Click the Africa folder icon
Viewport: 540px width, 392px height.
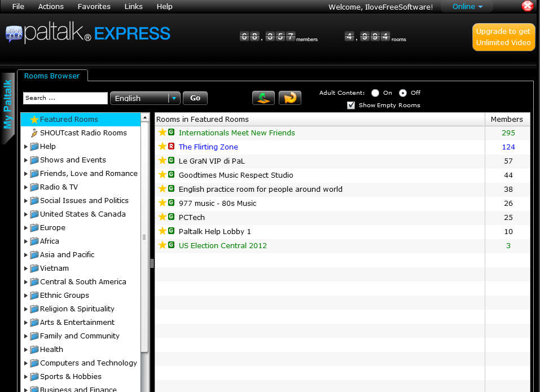(x=34, y=241)
